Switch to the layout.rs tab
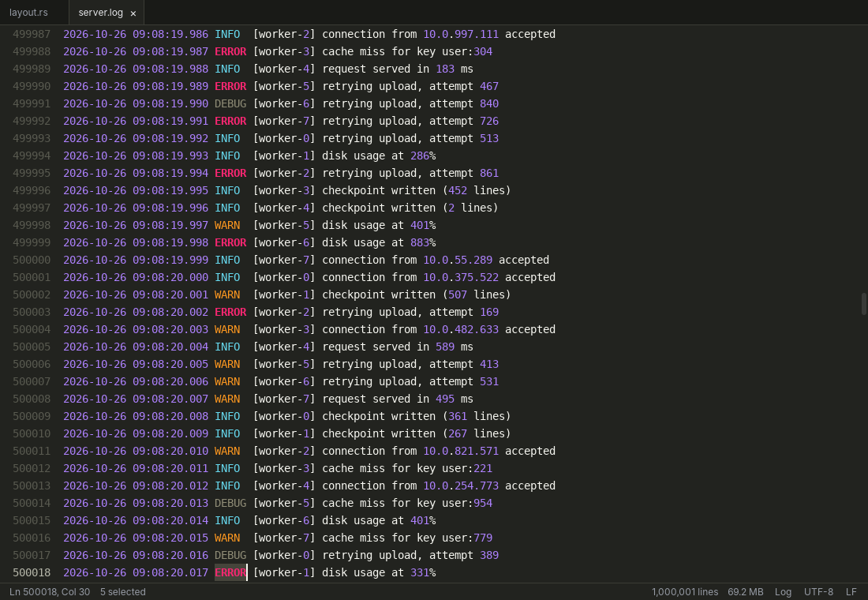Image resolution: width=868 pixels, height=600 pixels. coord(28,12)
